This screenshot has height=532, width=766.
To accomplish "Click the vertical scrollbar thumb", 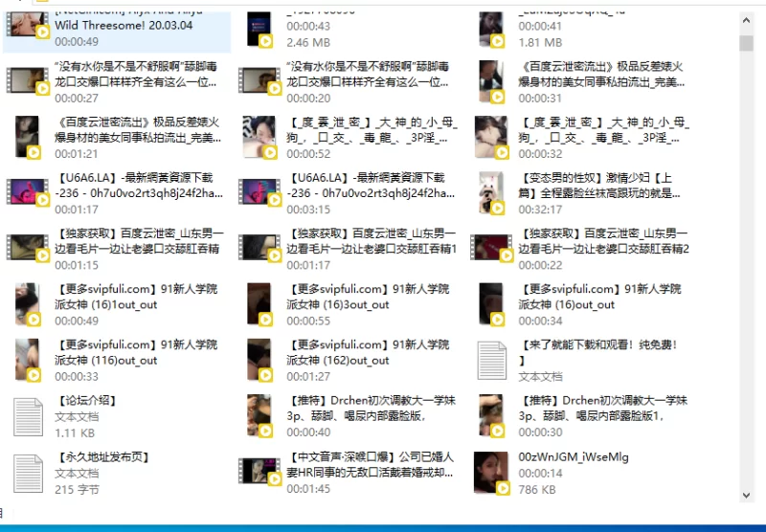I will [746, 43].
